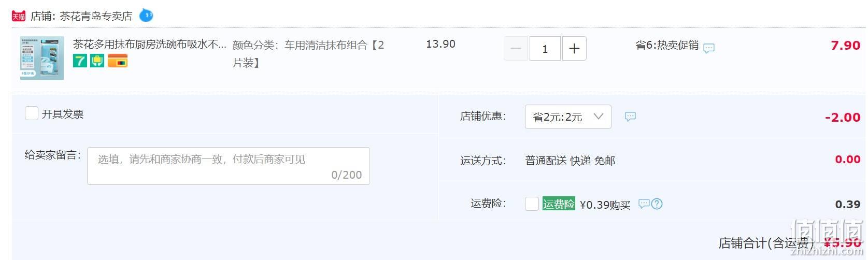Open the promotion comment icon near 省6:热卖促销
The image size is (868, 260).
tap(709, 48)
